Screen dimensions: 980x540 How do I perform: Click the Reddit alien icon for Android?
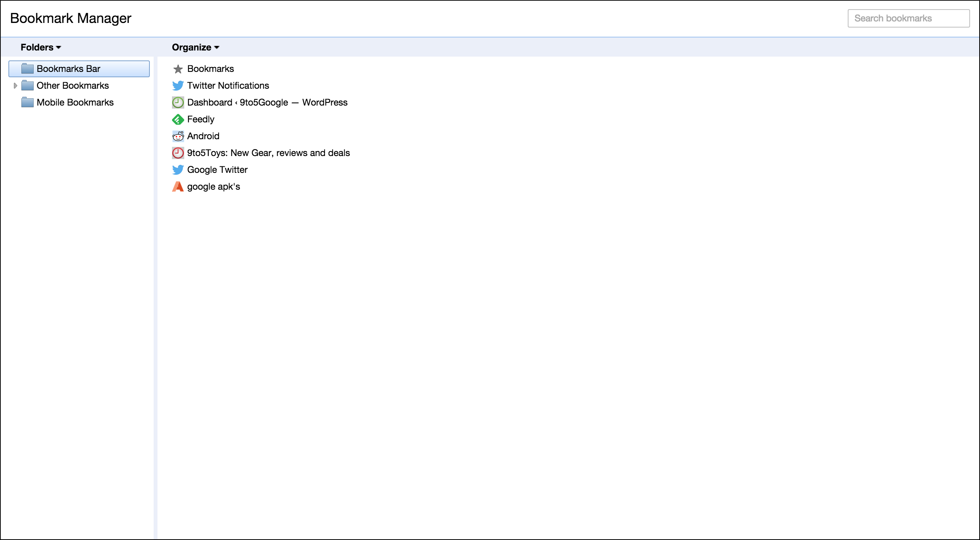[x=178, y=136]
